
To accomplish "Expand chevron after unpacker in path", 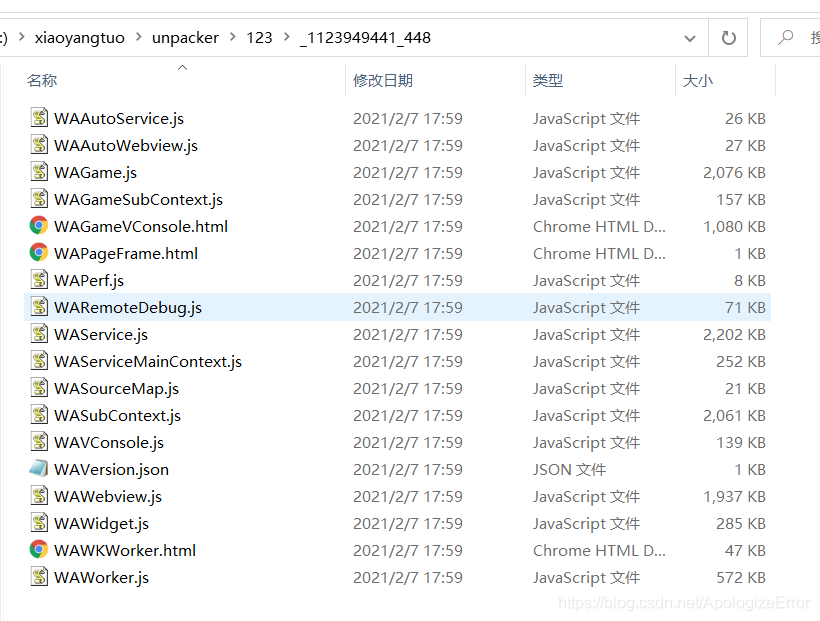I will point(233,37).
